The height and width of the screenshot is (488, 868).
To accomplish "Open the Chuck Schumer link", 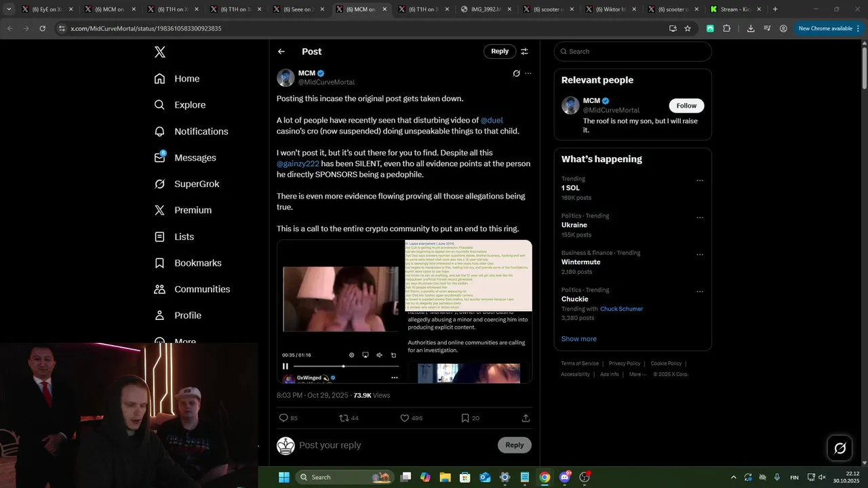I will click(621, 309).
